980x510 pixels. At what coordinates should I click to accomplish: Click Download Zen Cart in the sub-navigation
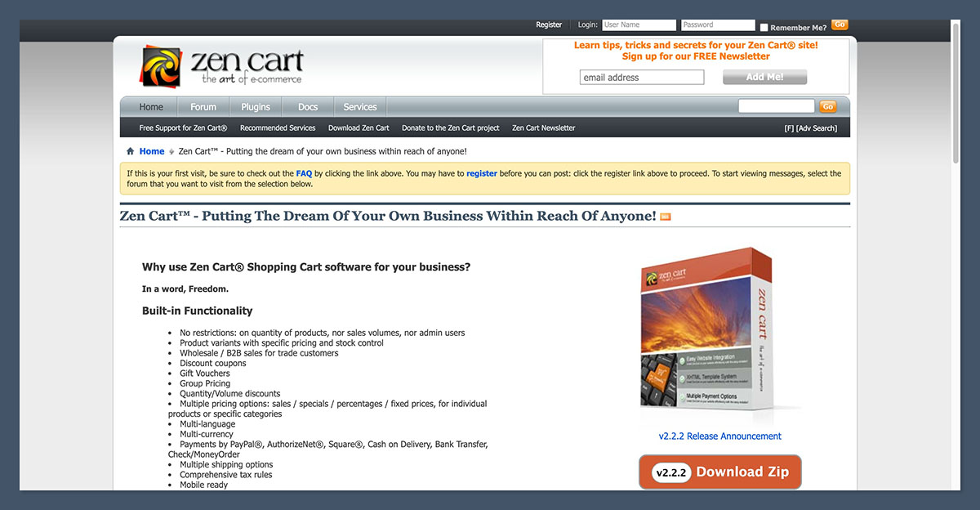point(359,128)
